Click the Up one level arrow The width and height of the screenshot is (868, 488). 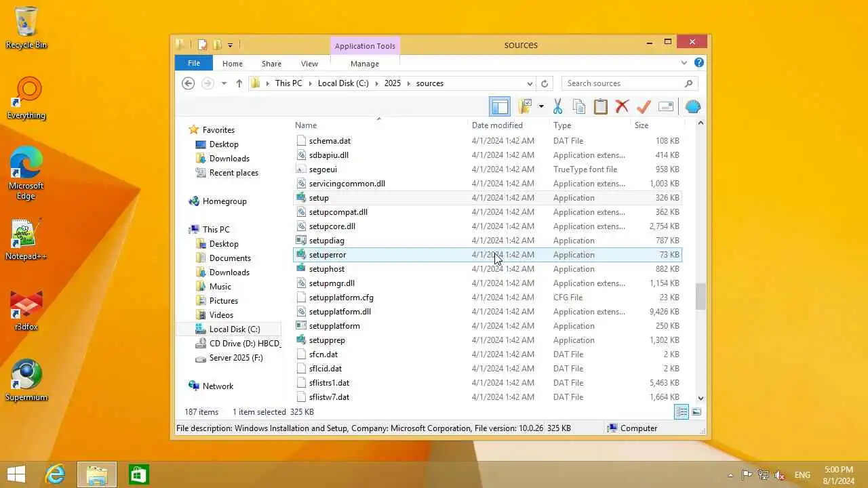239,83
